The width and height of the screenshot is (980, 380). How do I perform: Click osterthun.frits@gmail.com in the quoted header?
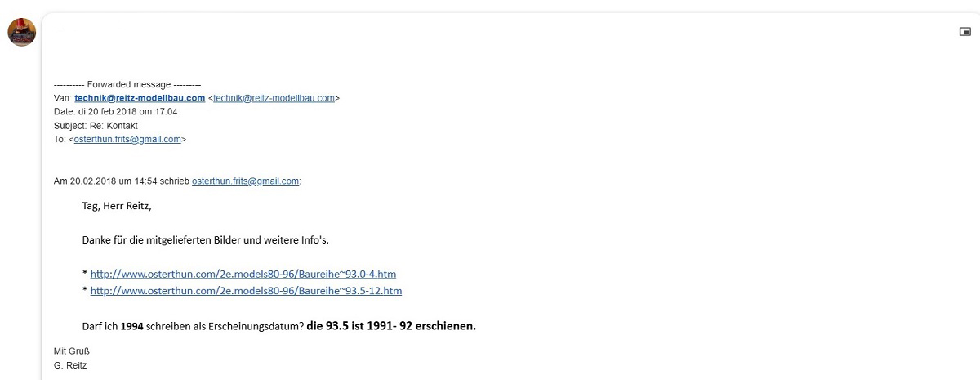click(245, 181)
